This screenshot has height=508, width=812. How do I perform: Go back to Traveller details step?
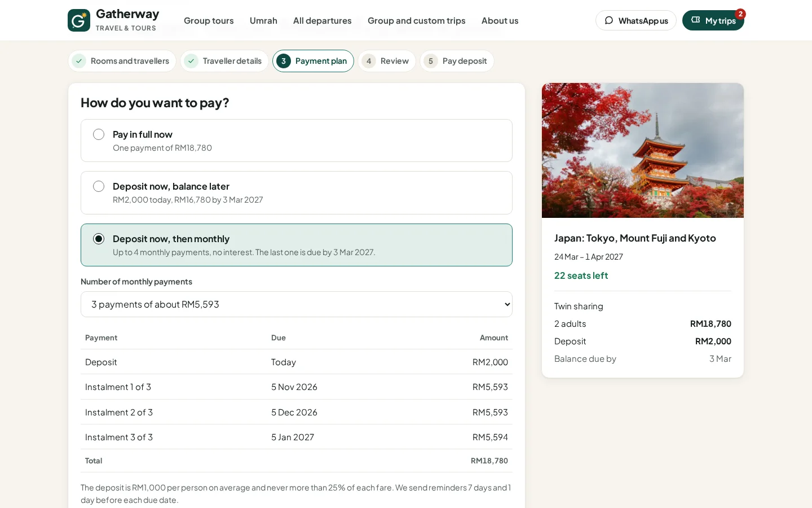224,61
